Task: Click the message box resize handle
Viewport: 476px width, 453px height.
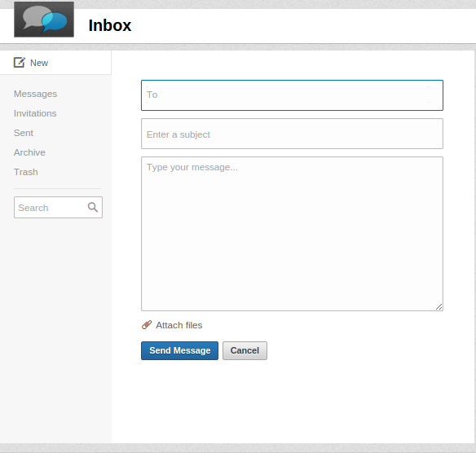Action: (x=439, y=307)
